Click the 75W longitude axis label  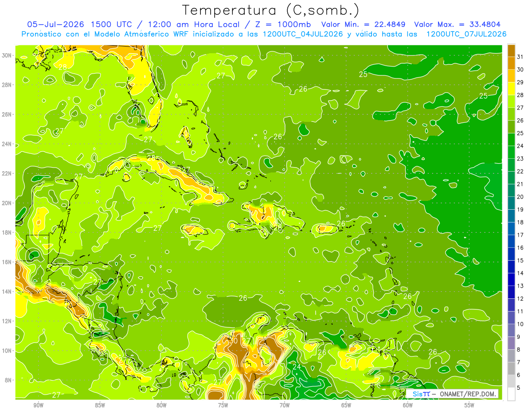coord(223,405)
